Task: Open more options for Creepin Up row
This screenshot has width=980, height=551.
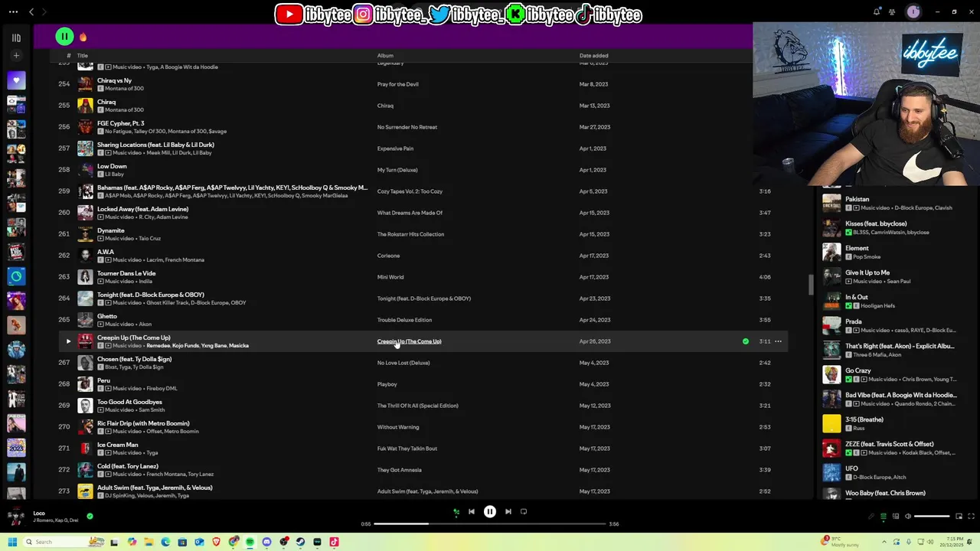Action: click(x=778, y=341)
